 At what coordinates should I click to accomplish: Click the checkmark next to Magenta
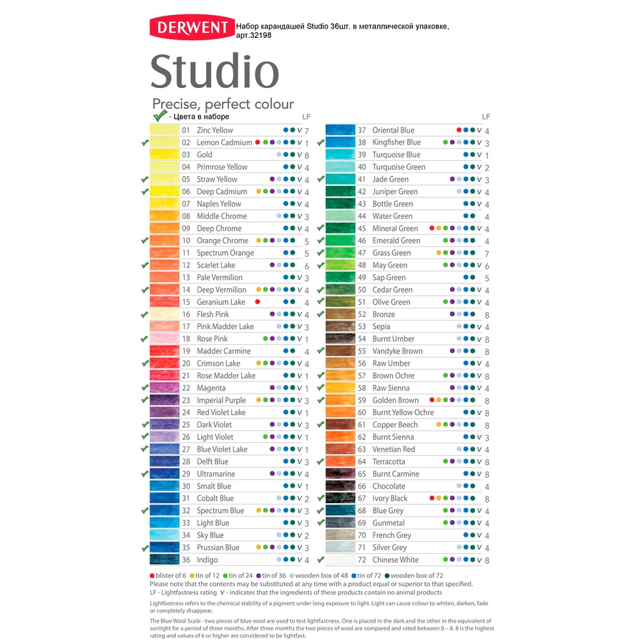tap(145, 388)
